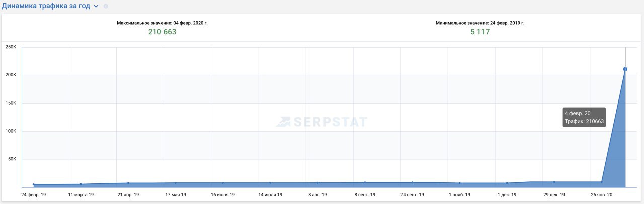This screenshot has width=644, height=204.
Task: Click the "16 июня 19" x-axis label
Action: (x=223, y=194)
